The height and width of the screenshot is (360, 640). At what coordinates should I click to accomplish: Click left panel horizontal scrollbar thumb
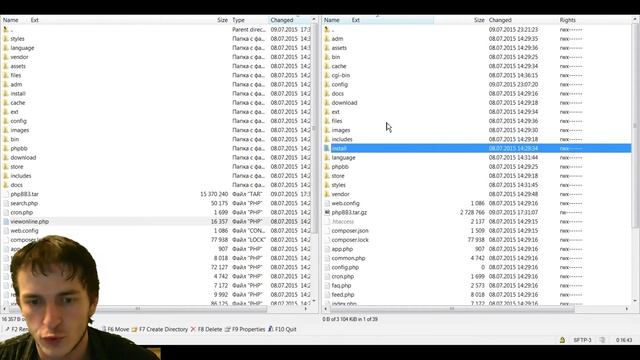pyautogui.click(x=138, y=309)
